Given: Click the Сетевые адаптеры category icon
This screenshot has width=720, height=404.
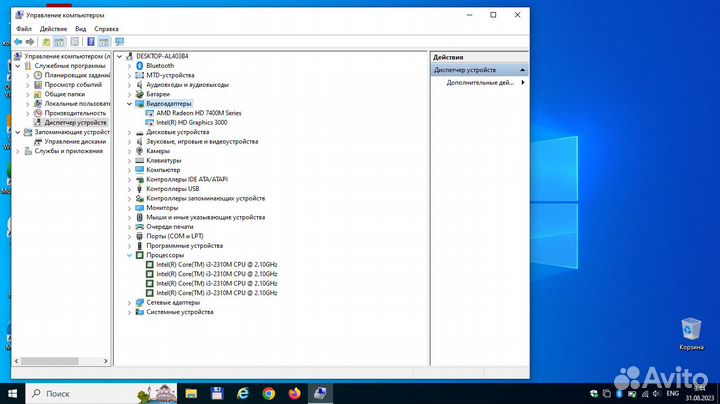Looking at the screenshot, I should click(x=140, y=303).
